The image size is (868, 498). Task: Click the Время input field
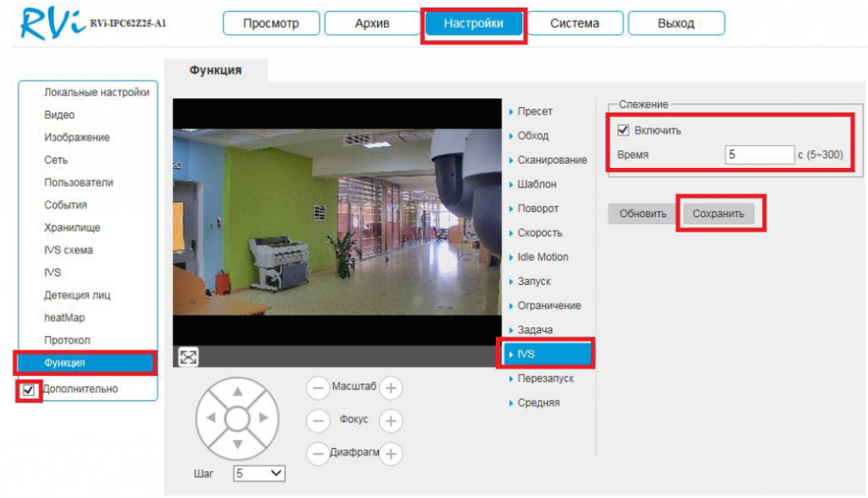pyautogui.click(x=759, y=155)
